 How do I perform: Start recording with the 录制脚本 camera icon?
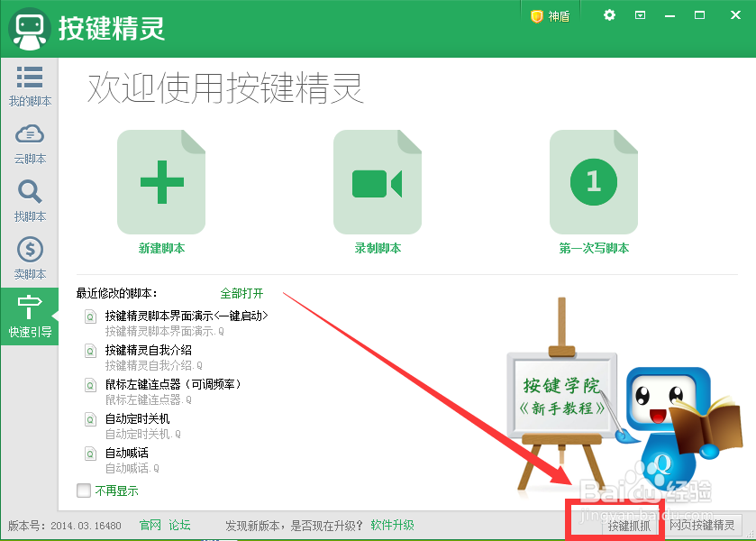(378, 180)
